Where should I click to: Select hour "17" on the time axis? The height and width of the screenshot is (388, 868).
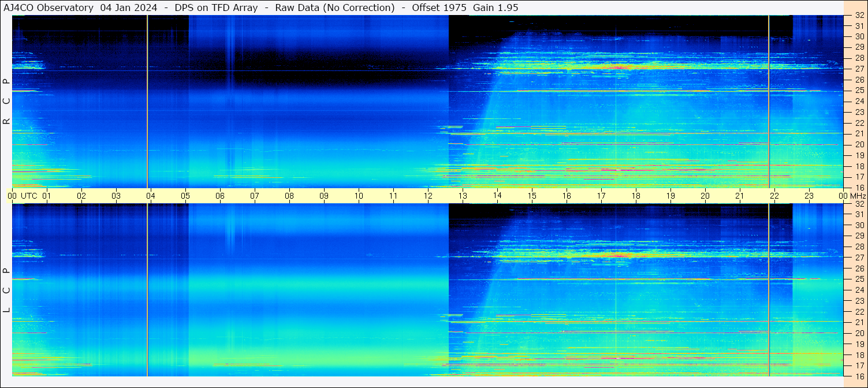tap(601, 196)
